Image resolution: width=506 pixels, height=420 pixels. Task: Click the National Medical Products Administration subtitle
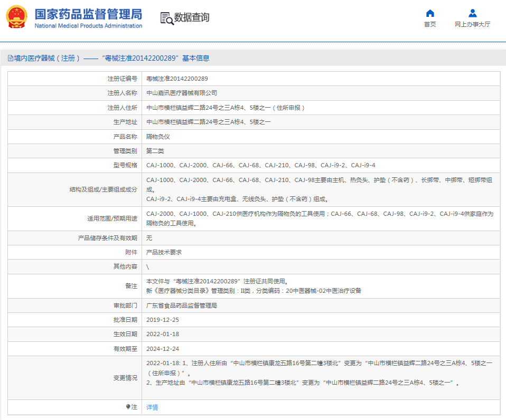(88, 26)
